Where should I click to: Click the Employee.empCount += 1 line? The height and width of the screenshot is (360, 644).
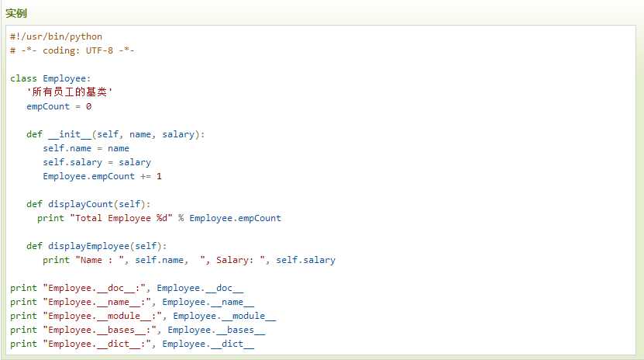102,176
